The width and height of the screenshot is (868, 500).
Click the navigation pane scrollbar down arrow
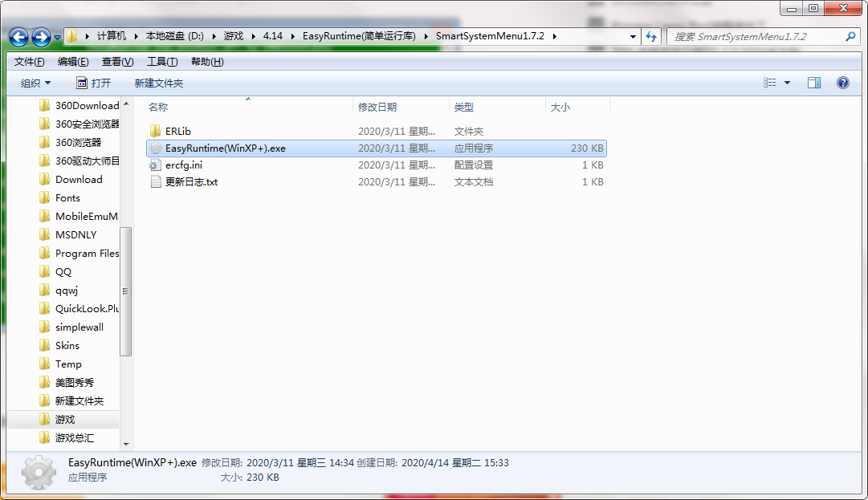[x=125, y=444]
